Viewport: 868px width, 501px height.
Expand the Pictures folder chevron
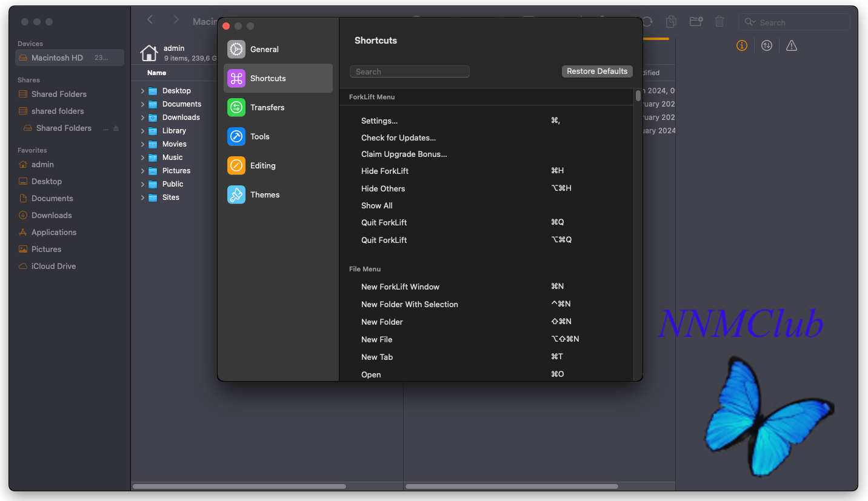pos(142,171)
